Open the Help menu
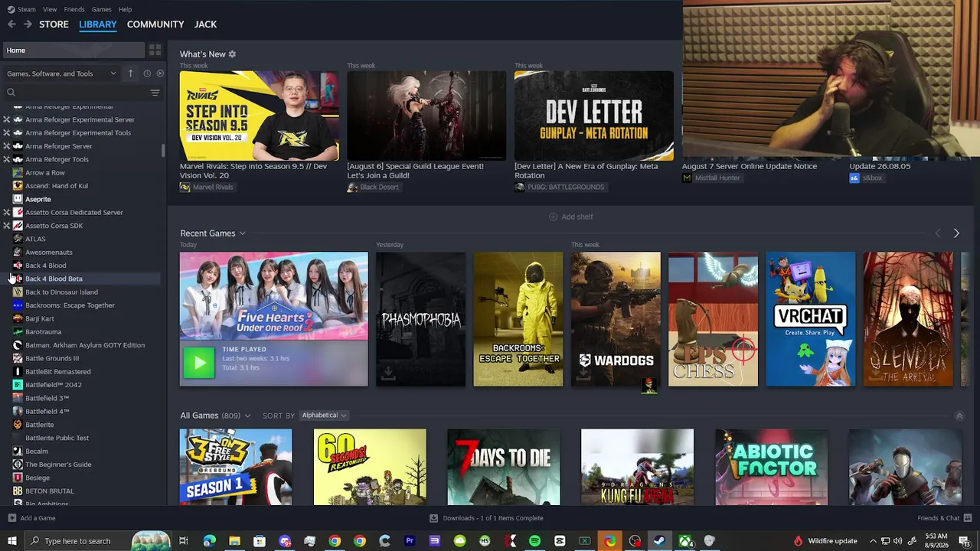This screenshot has width=980, height=551. point(125,9)
